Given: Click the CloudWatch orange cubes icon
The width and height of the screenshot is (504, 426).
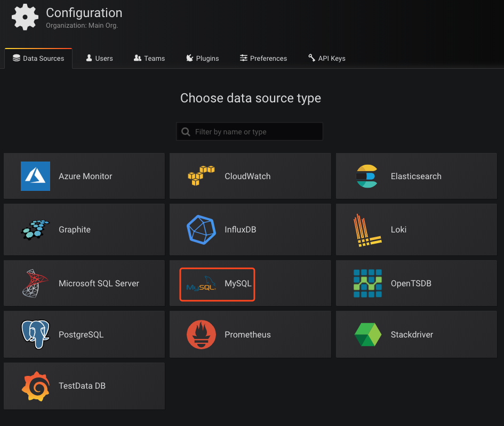Looking at the screenshot, I should pos(201,176).
